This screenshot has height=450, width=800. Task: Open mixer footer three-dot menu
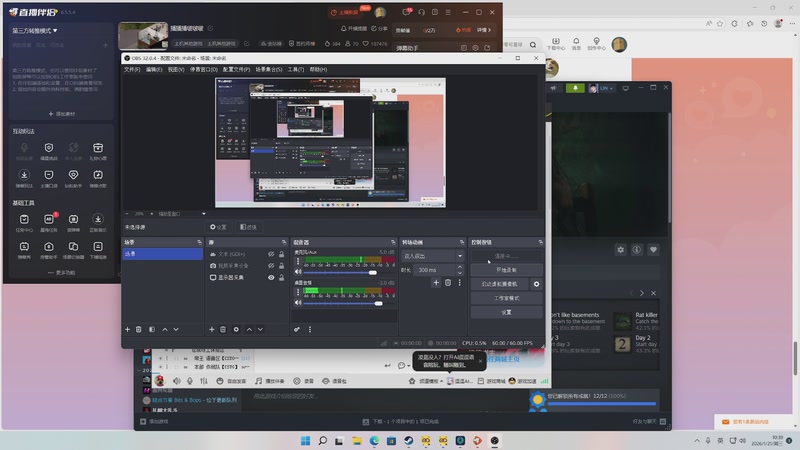coord(310,330)
